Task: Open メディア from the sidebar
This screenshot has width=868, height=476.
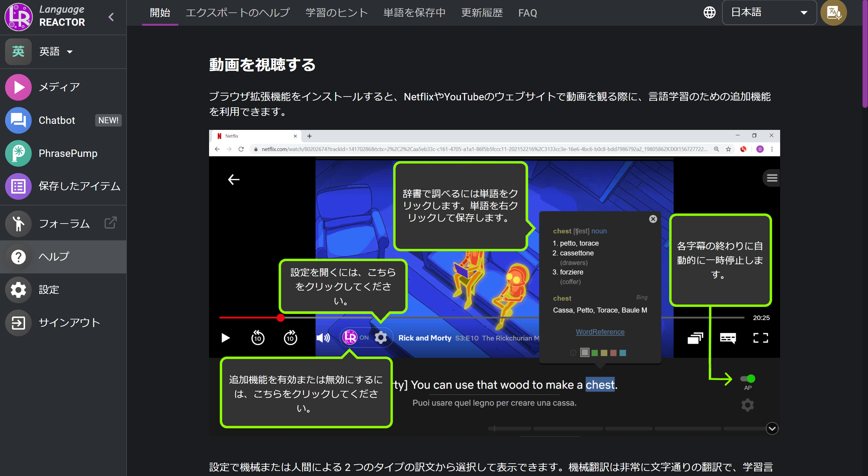Action: coord(63,87)
